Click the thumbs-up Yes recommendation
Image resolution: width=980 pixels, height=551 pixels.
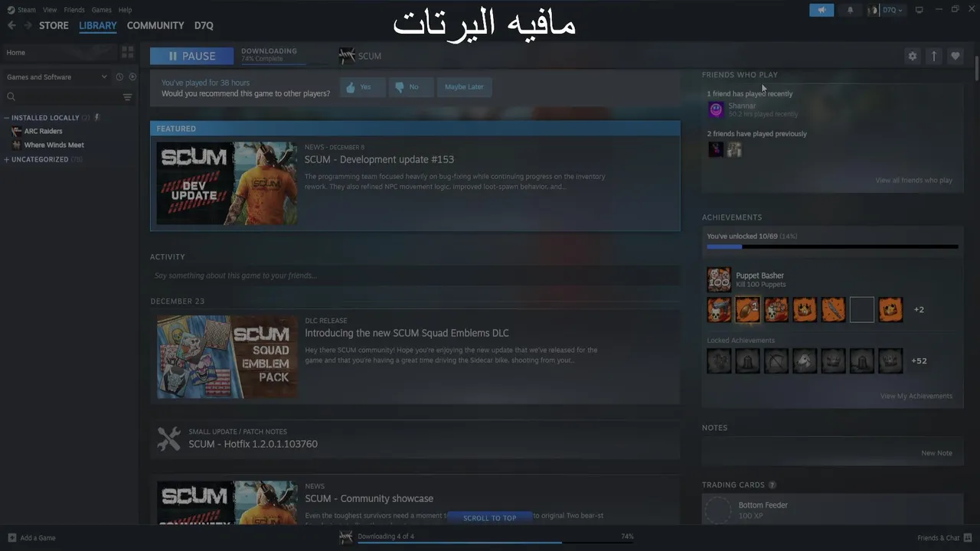(x=361, y=87)
